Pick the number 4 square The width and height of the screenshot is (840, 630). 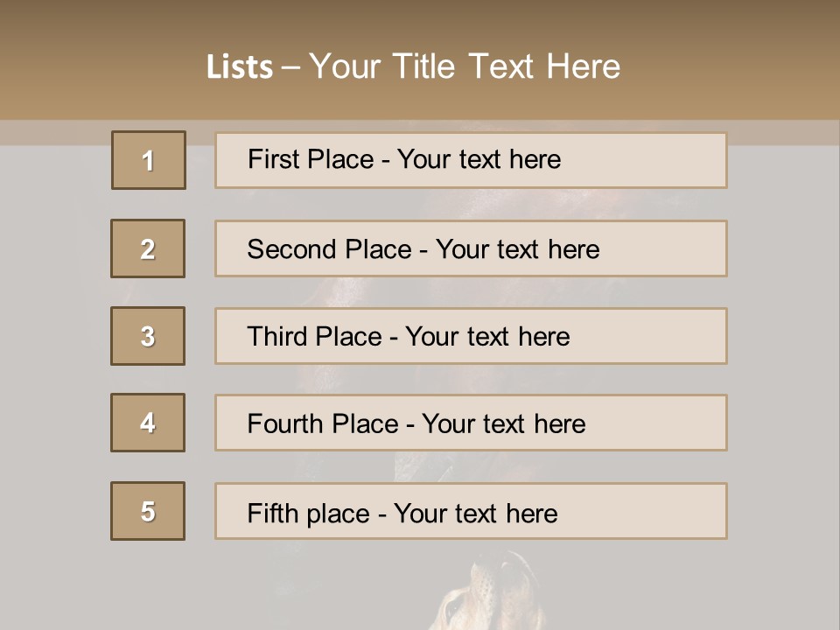pyautogui.click(x=148, y=423)
